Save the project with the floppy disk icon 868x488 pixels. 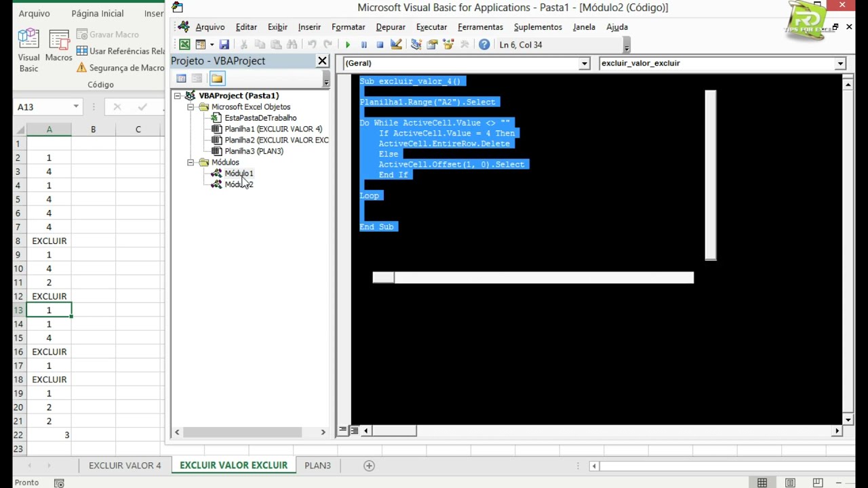tap(224, 45)
